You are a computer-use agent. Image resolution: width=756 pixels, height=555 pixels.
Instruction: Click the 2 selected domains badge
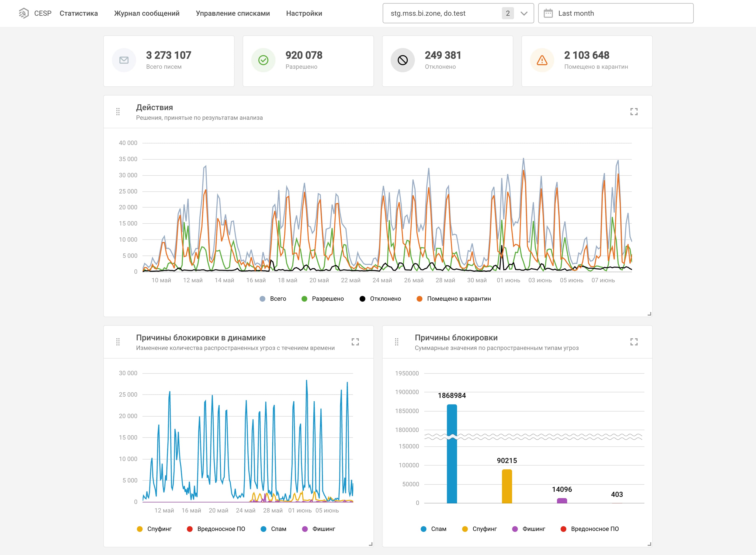point(508,14)
